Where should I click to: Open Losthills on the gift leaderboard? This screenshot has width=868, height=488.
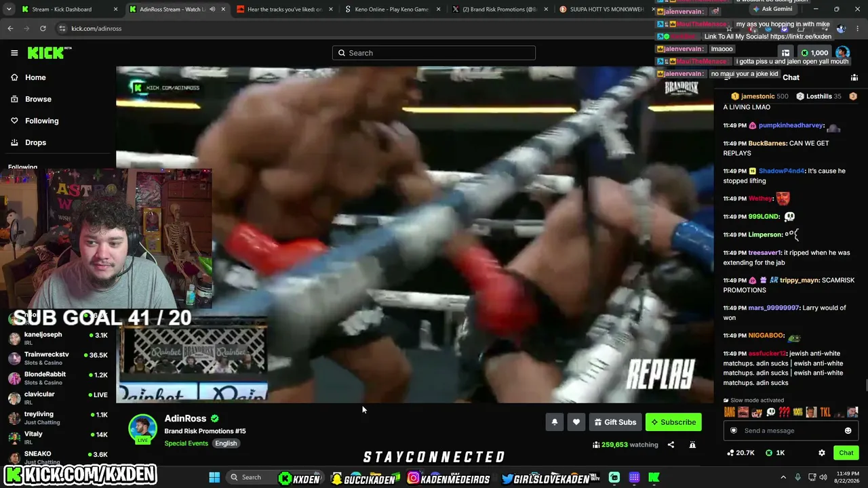click(x=818, y=96)
